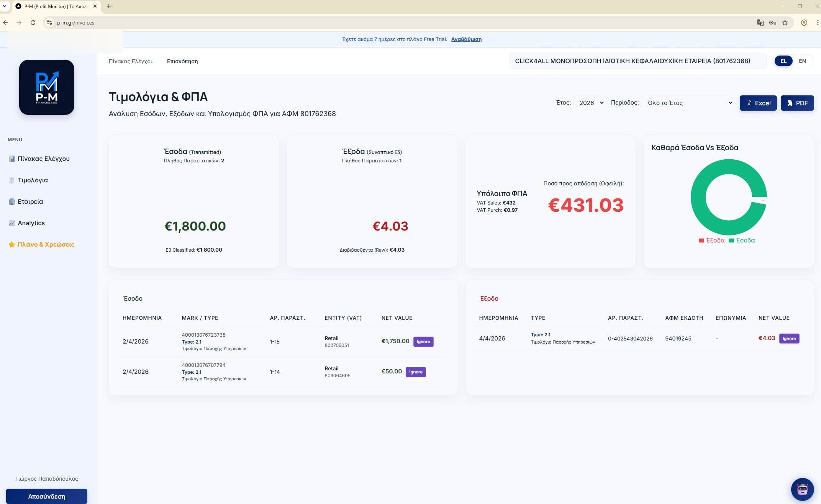Click the Εταιρεία building icon in sidebar
Viewport: 821px width, 504px height.
pyautogui.click(x=12, y=201)
